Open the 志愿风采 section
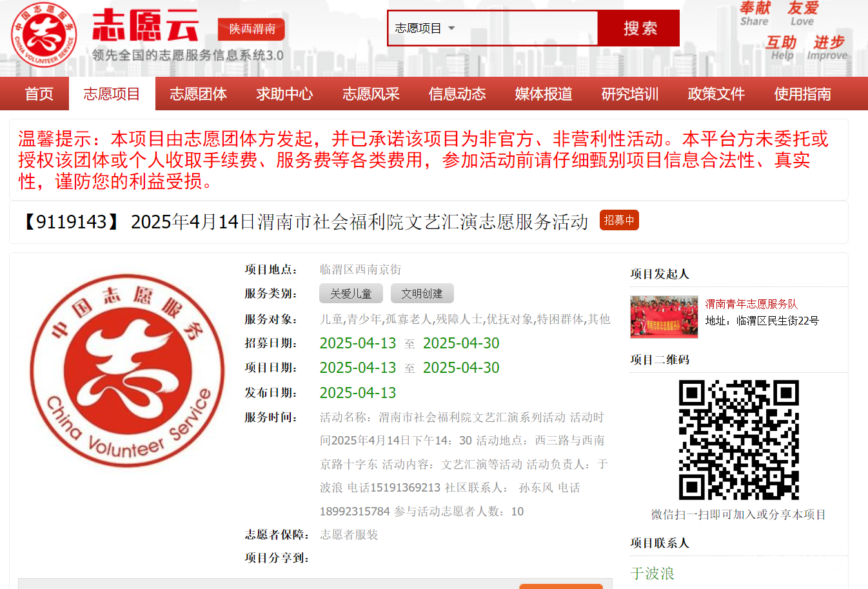Screen dimensions: 868x589 [x=371, y=94]
